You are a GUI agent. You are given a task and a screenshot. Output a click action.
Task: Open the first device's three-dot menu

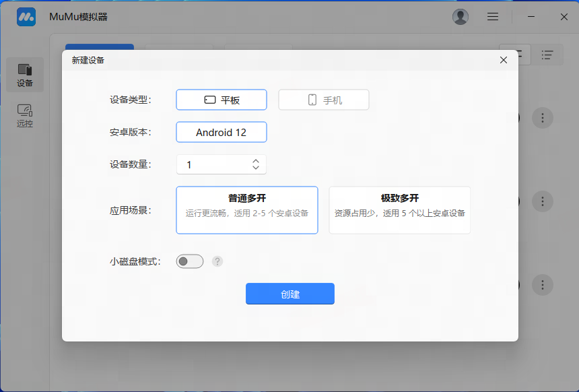pos(543,118)
